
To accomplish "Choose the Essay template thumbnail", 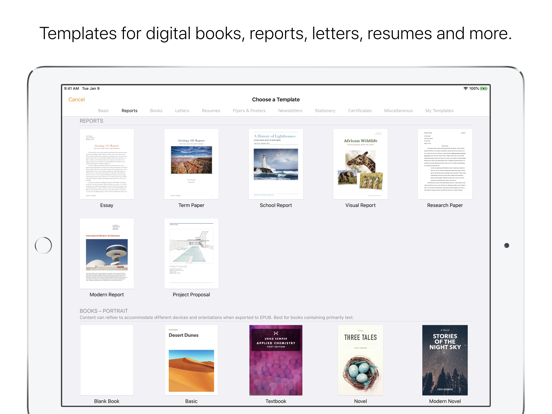I will (x=107, y=164).
